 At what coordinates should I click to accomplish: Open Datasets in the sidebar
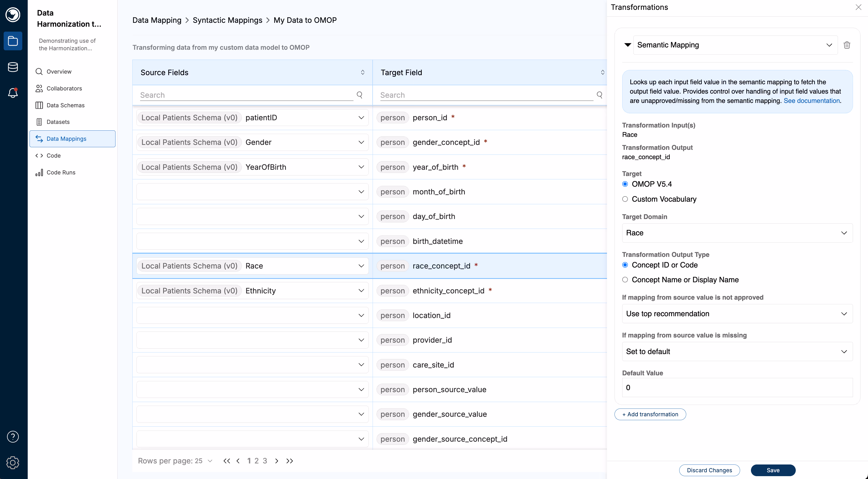[73, 122]
